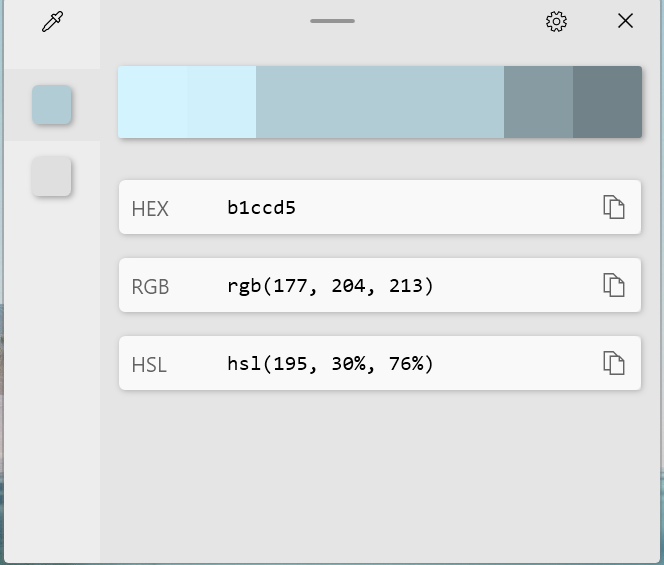
Task: Select the blue-gray swatch in color history
Action: (52, 105)
